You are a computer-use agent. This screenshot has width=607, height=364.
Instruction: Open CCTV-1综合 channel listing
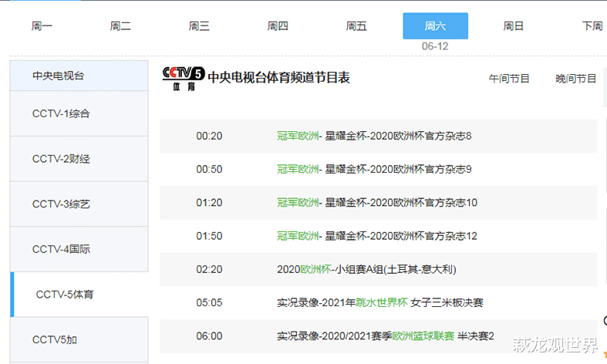tap(79, 113)
